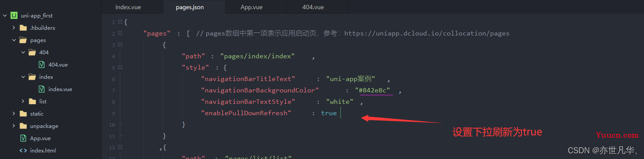The width and height of the screenshot is (644, 159).
Task: Expand the .hbuilderx folder chevron
Action: click(14, 28)
